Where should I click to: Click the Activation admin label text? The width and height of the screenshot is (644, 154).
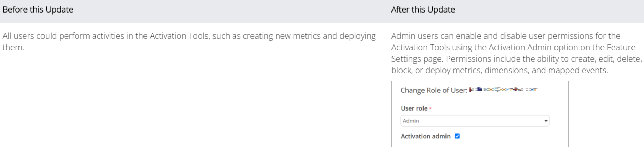[x=425, y=136]
